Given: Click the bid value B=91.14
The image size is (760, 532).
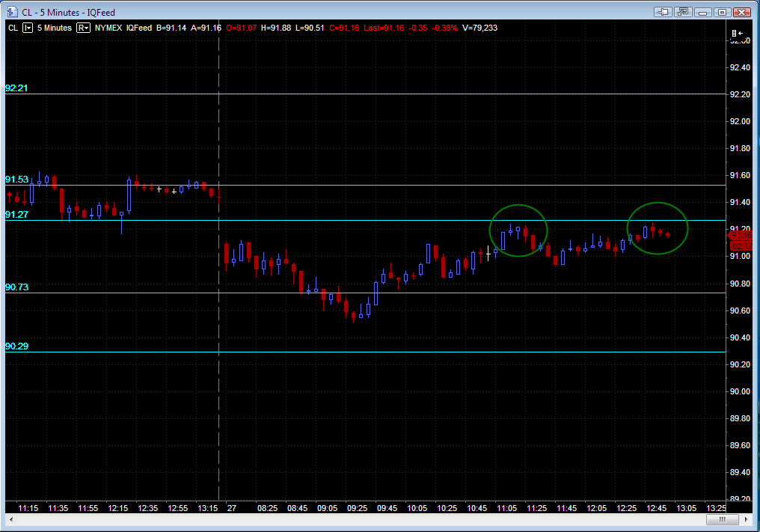Looking at the screenshot, I should 171,28.
